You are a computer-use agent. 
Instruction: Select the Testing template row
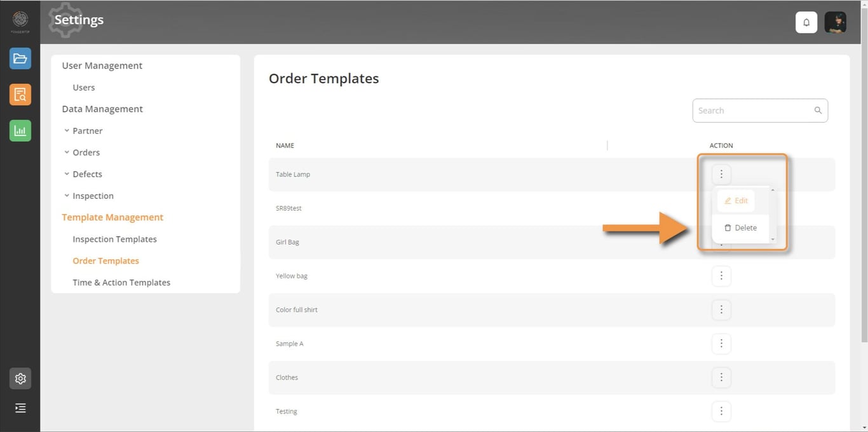point(552,411)
